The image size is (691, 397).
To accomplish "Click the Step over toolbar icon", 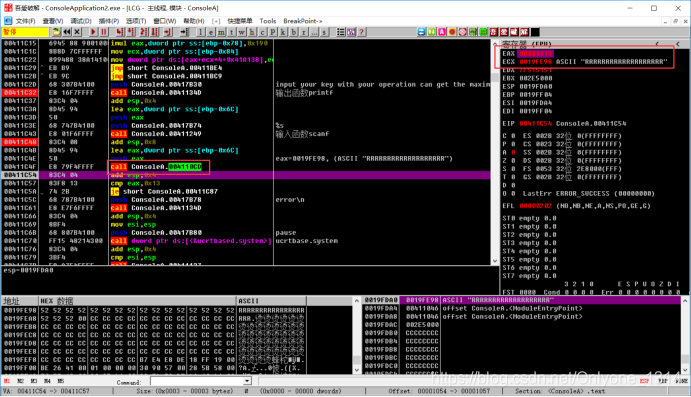I will [131, 32].
